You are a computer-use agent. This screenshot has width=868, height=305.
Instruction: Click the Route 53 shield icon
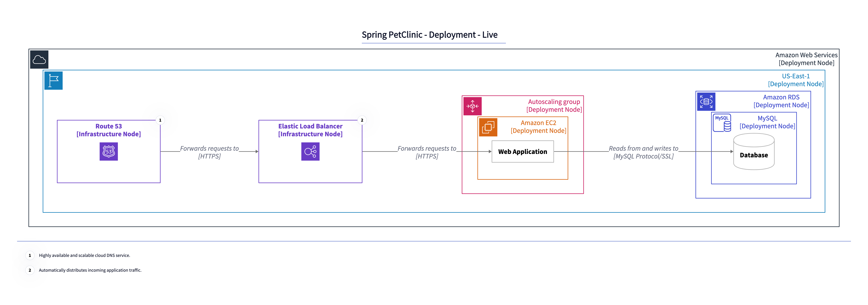coord(108,151)
